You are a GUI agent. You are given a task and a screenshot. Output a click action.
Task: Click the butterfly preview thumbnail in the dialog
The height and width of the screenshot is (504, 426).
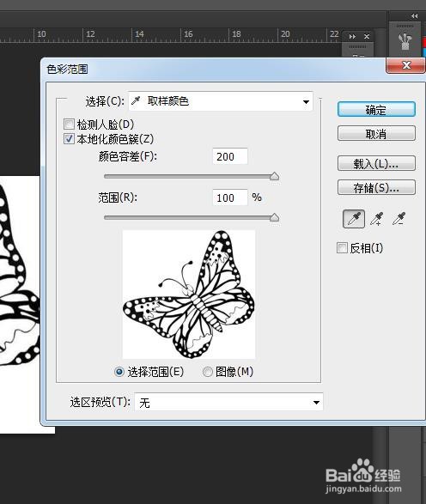pos(189,295)
